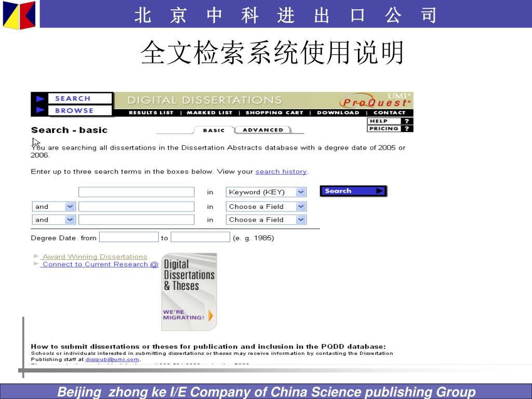
Task: Click the company logo in the slide header
Action: (19, 15)
